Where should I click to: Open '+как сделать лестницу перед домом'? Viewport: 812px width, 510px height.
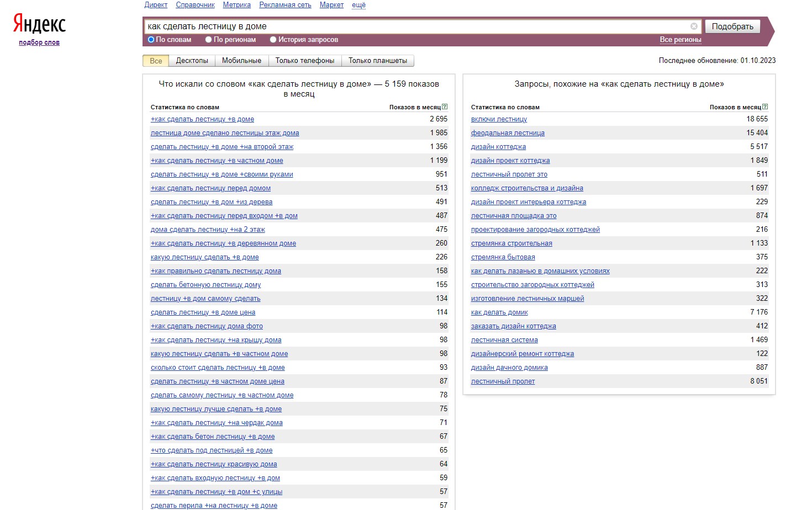point(210,188)
